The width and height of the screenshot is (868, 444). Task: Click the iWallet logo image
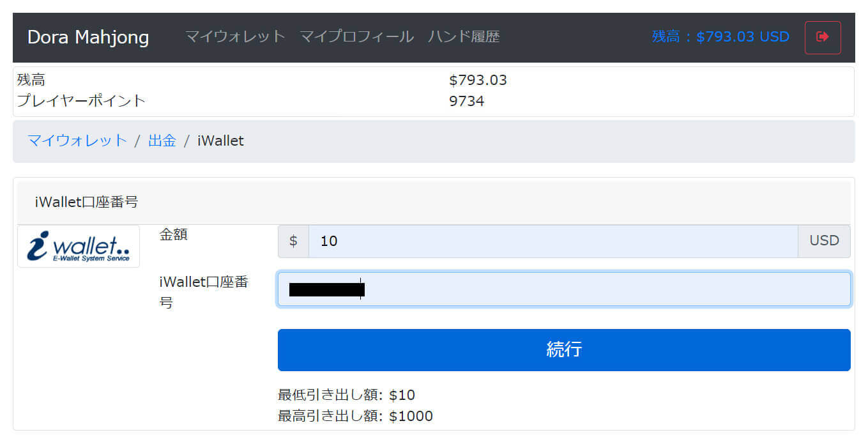click(x=79, y=246)
